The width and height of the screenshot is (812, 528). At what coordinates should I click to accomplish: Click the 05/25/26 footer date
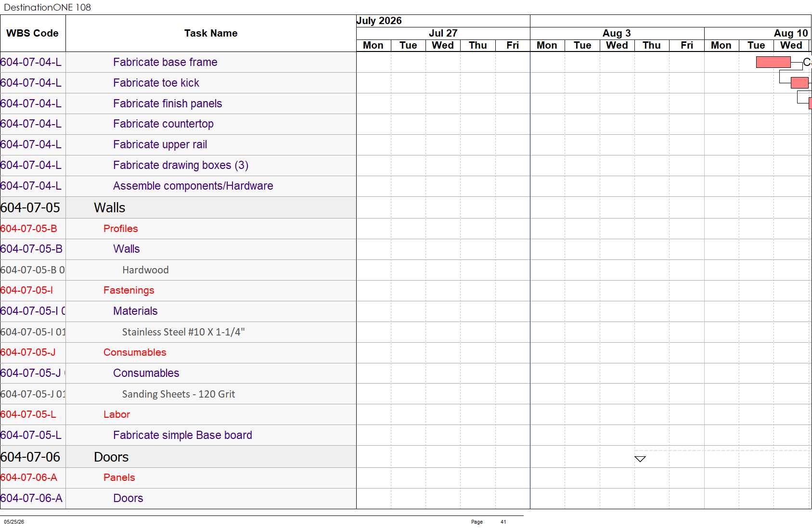[14, 522]
